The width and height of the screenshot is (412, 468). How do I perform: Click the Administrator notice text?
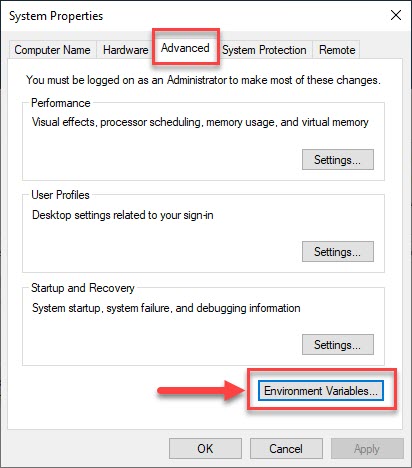pyautogui.click(x=203, y=80)
